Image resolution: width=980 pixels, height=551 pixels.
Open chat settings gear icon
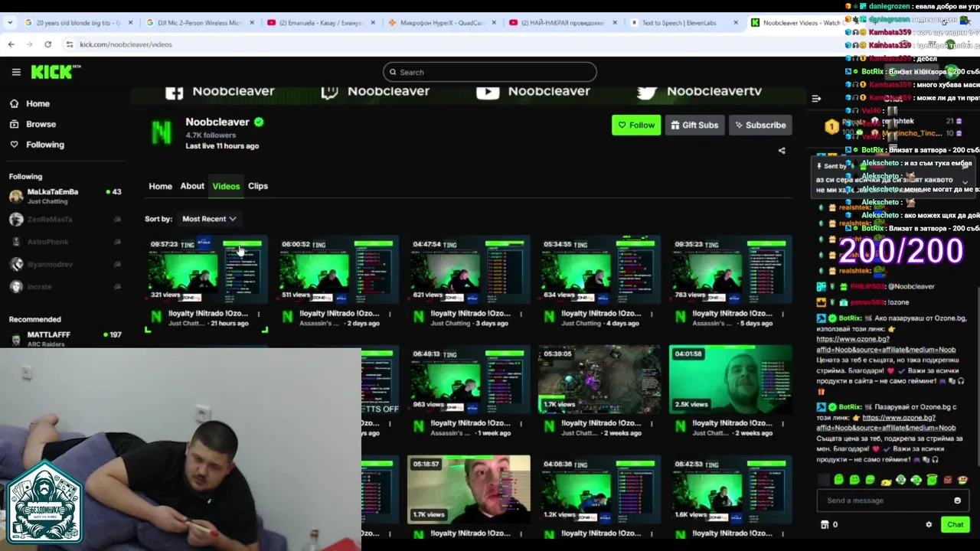(929, 525)
